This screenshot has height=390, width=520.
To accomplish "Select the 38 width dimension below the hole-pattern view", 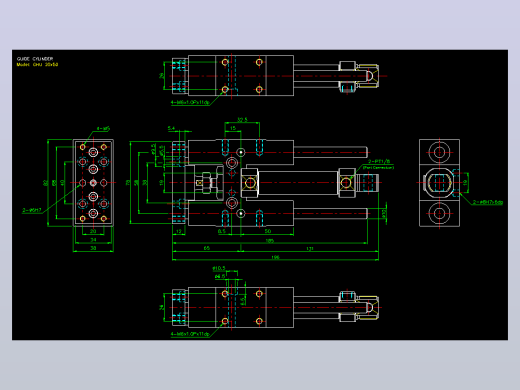I will click(93, 248).
